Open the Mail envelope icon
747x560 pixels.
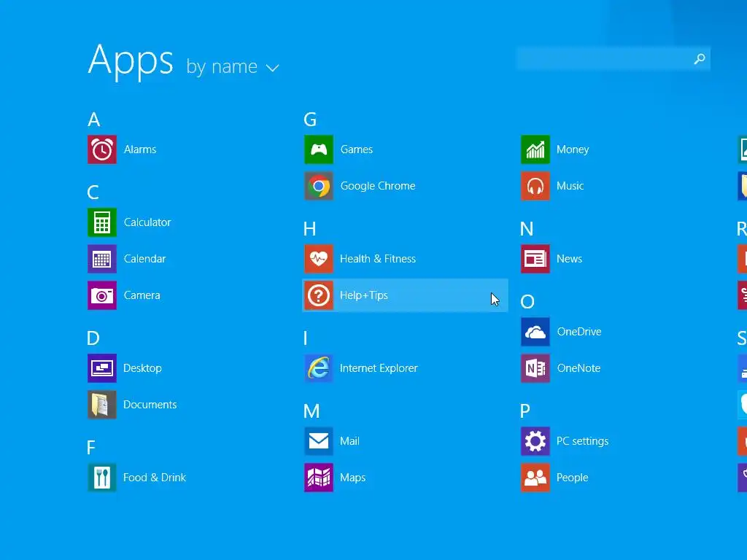[x=319, y=441]
